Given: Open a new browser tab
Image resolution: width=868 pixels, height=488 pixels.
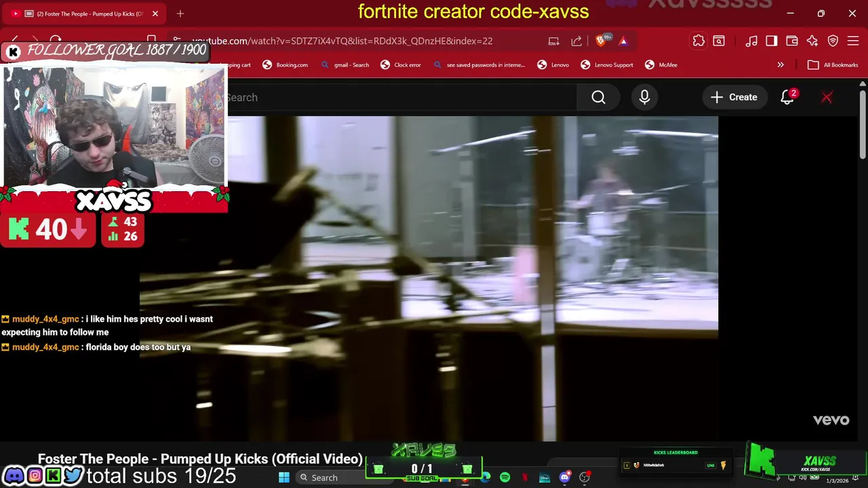Looking at the screenshot, I should click(x=180, y=14).
